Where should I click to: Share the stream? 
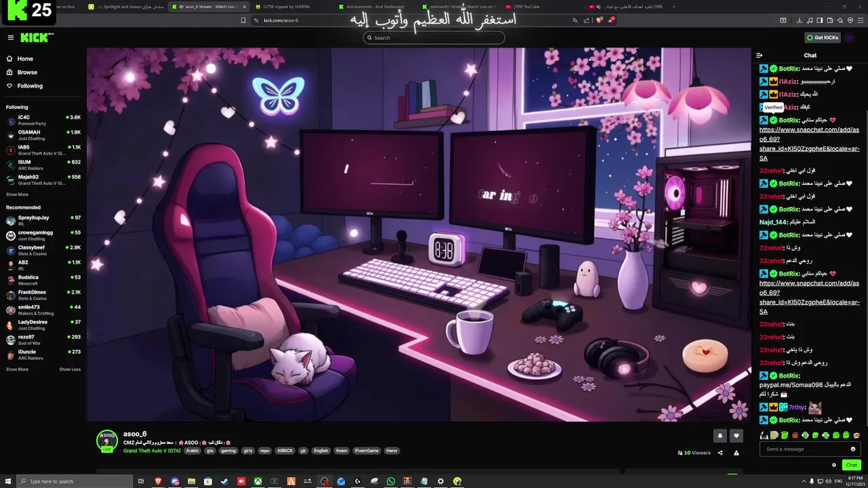(x=720, y=453)
